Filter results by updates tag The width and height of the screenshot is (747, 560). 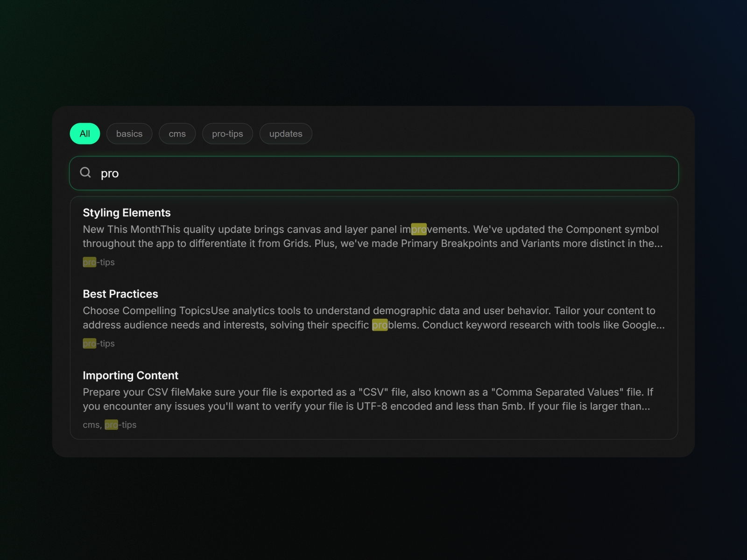point(286,133)
